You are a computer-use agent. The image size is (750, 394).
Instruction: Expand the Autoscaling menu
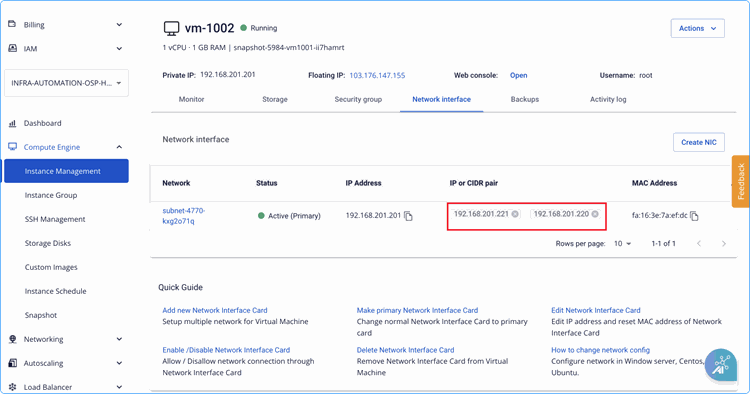tap(119, 363)
